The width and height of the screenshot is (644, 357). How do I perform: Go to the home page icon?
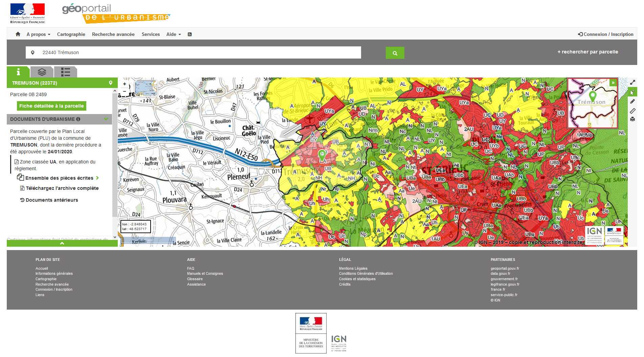[18, 34]
